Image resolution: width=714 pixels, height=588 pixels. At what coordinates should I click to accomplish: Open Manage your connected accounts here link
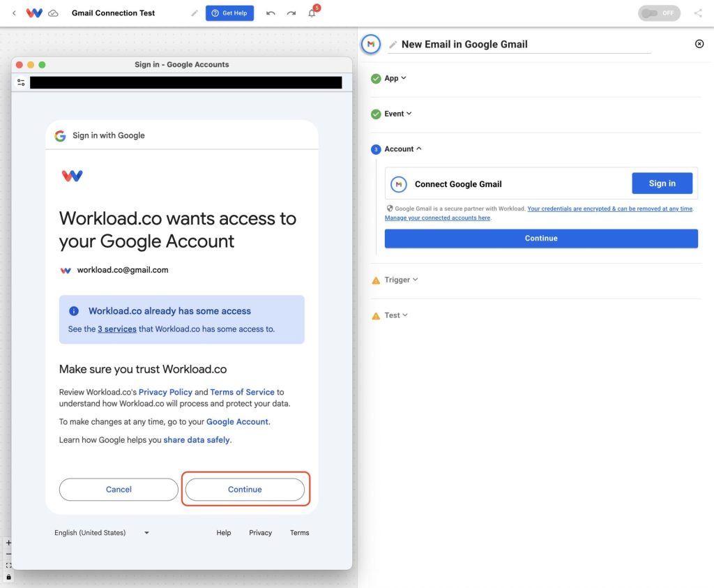click(x=438, y=218)
